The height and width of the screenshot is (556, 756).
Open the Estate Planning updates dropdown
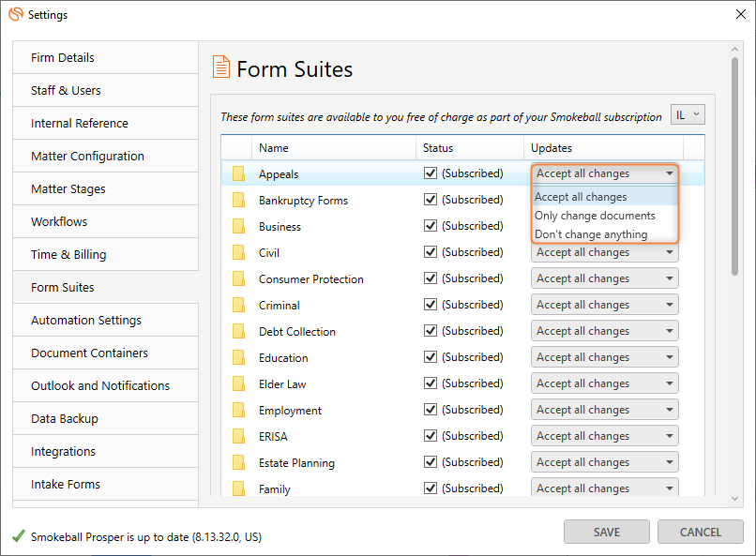(605, 462)
